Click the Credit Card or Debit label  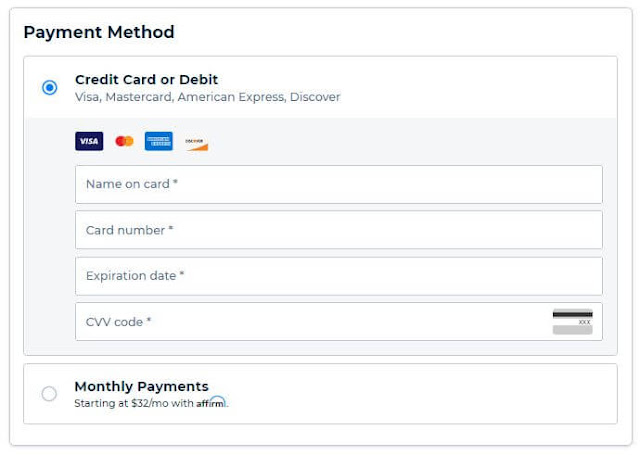point(146,80)
